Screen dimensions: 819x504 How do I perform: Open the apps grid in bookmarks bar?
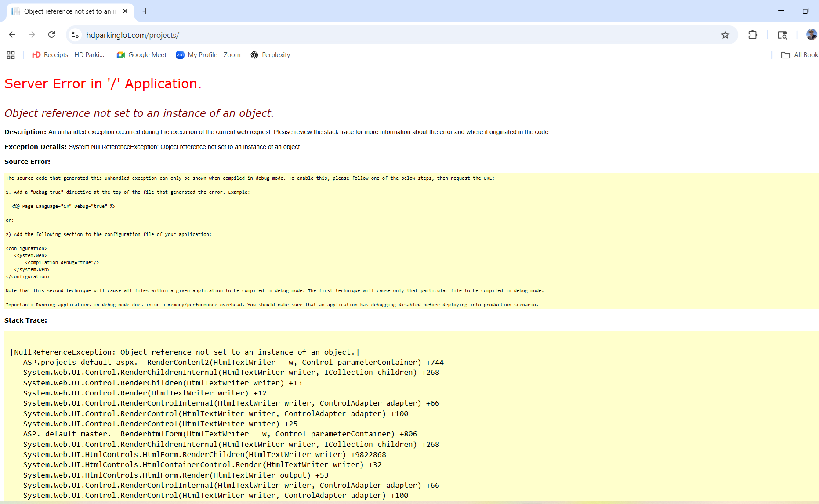(x=11, y=55)
